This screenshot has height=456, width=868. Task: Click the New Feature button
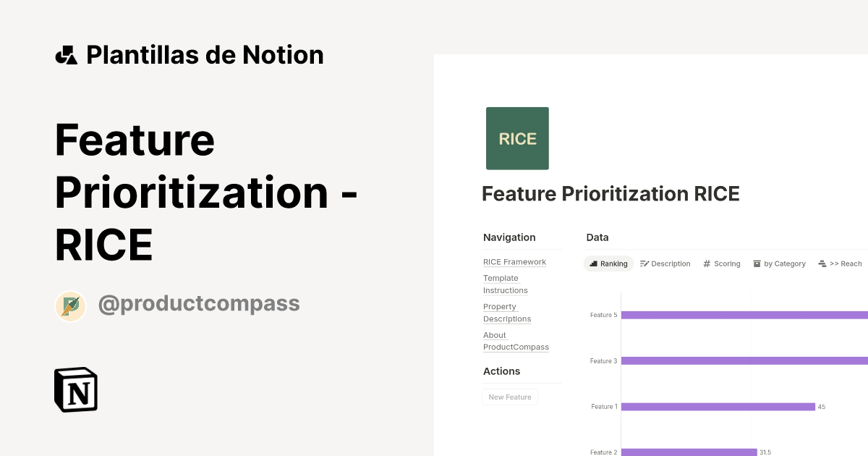[510, 397]
